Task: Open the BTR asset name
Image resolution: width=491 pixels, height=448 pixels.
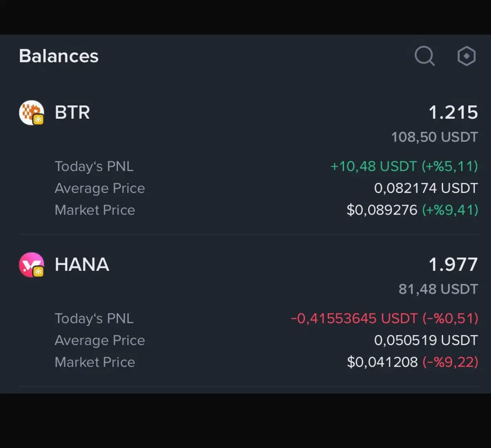Action: 72,112
